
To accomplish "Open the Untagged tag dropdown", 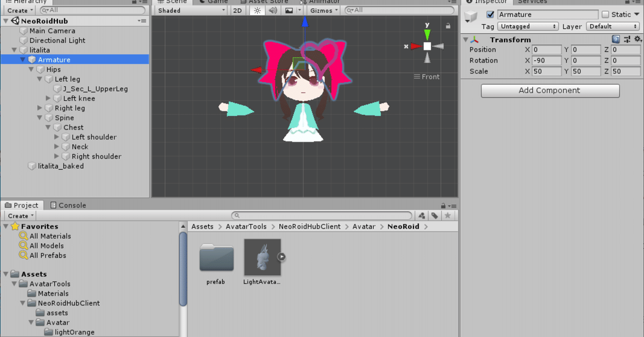I will coord(528,26).
